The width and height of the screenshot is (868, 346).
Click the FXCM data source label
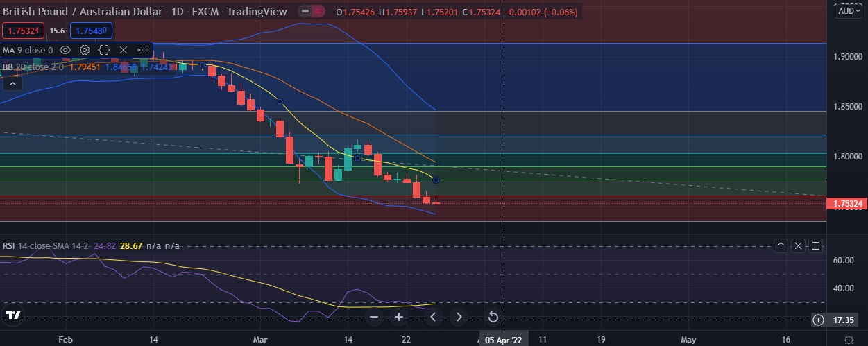206,12
